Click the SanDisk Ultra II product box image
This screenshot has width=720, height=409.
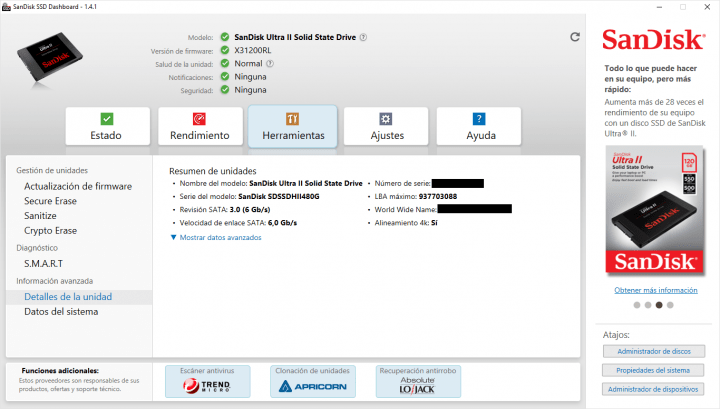coord(655,210)
